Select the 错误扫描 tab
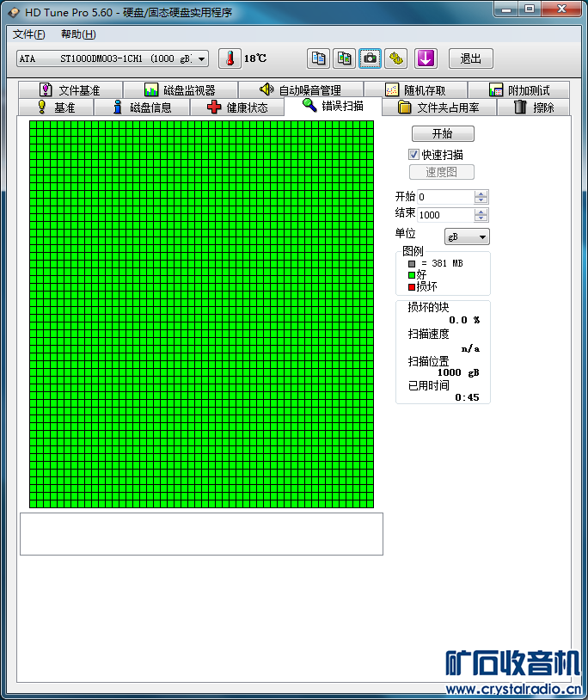Screen dimensions: 588x700 333,107
